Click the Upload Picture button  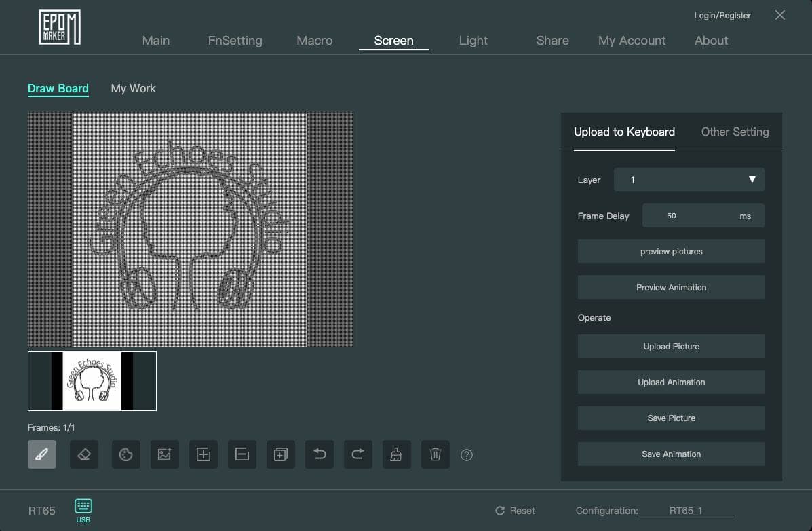point(671,347)
